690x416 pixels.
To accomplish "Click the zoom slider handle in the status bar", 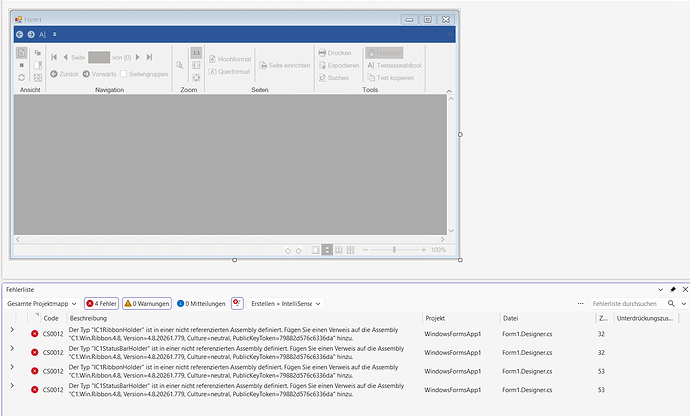I will [394, 250].
